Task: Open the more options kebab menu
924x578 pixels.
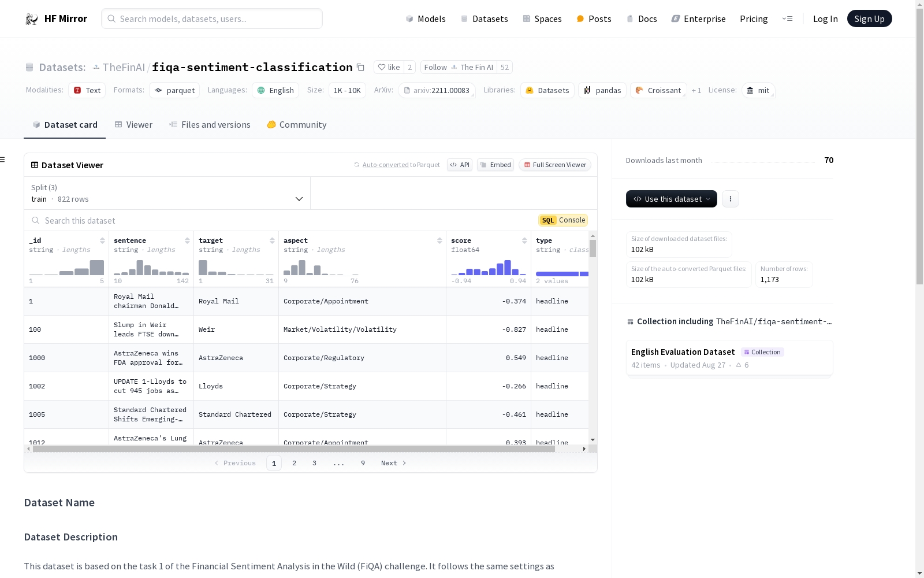Action: tap(731, 199)
